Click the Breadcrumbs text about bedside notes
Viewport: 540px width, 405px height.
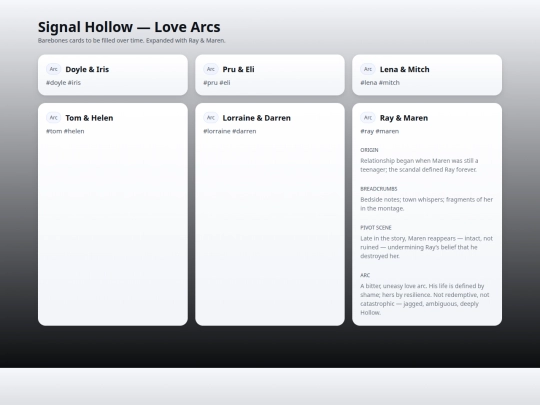click(x=427, y=204)
